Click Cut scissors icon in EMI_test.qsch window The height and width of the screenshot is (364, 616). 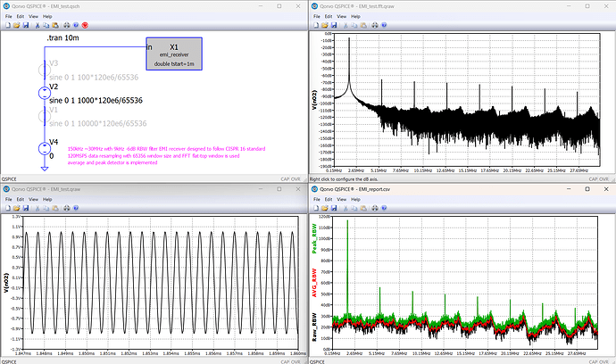tap(37, 25)
